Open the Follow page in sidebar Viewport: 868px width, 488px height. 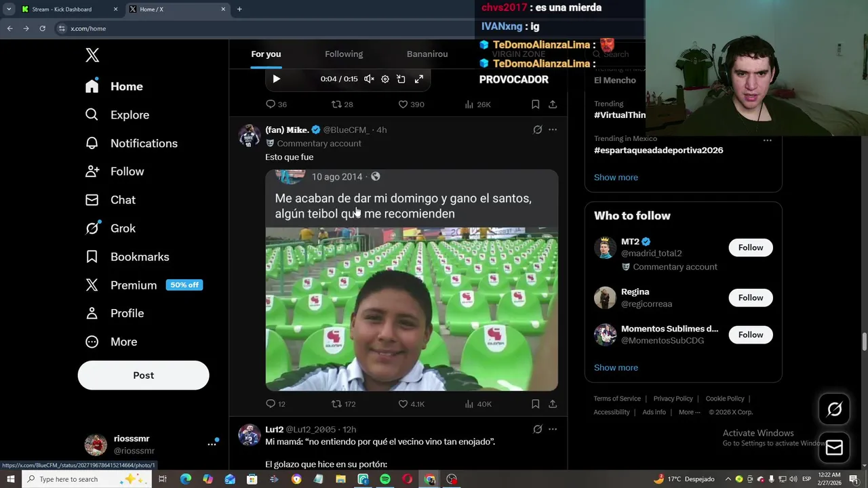coord(114,171)
